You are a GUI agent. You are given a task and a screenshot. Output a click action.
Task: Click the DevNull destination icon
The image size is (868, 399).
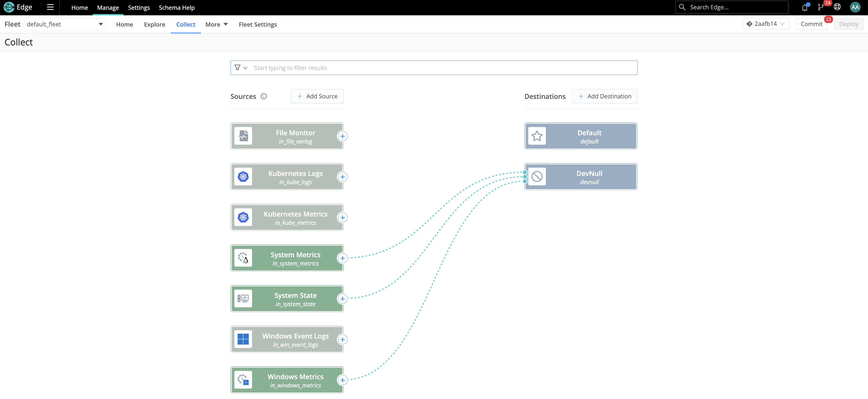tap(537, 176)
